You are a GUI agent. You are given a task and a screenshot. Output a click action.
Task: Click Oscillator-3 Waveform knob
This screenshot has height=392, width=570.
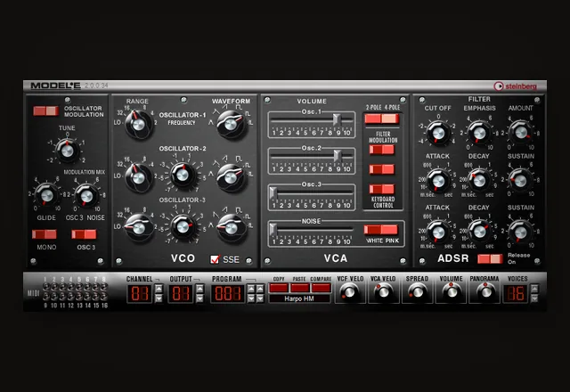(231, 228)
